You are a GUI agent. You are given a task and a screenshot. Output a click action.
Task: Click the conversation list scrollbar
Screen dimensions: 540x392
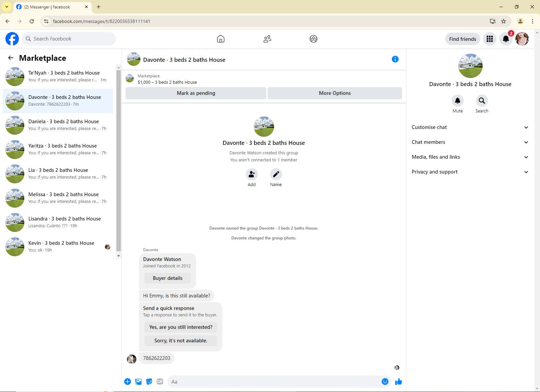(x=118, y=160)
